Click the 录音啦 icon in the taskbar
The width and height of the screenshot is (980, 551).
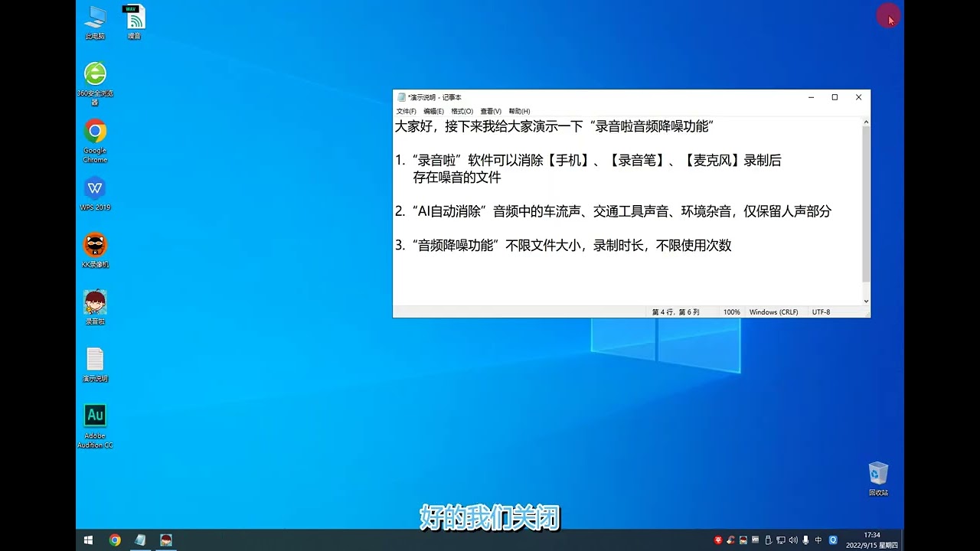[165, 540]
